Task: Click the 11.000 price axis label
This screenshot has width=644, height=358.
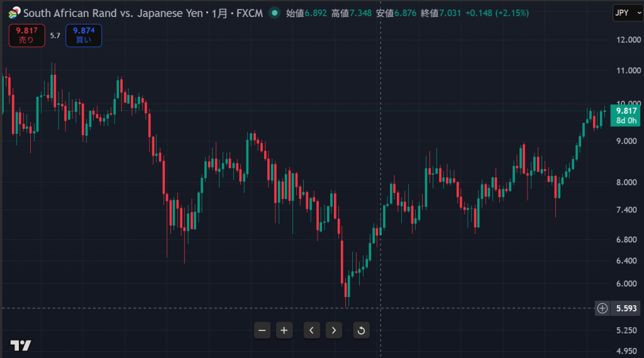Action: (x=628, y=70)
